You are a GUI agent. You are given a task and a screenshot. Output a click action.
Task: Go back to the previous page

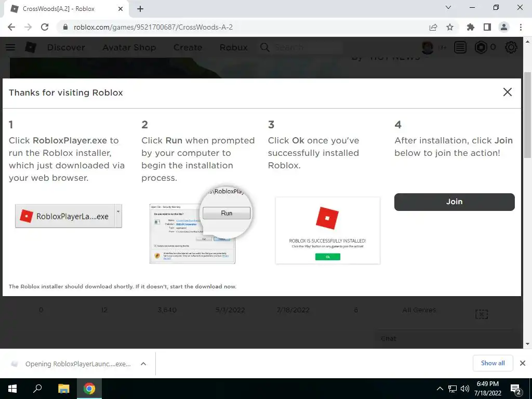point(11,27)
